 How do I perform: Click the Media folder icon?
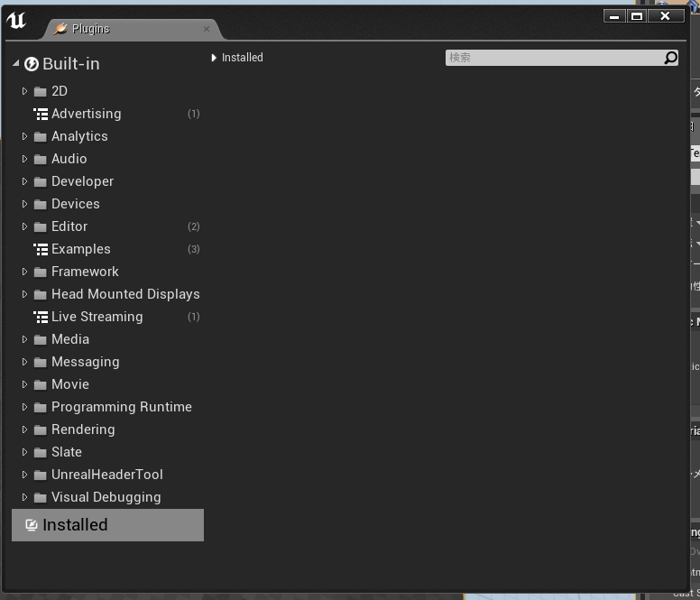click(41, 340)
